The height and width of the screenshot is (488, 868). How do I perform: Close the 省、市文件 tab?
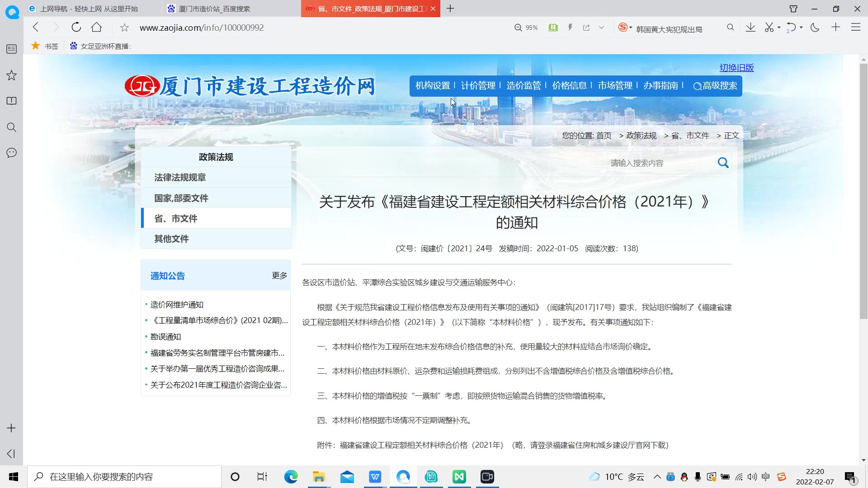point(433,9)
